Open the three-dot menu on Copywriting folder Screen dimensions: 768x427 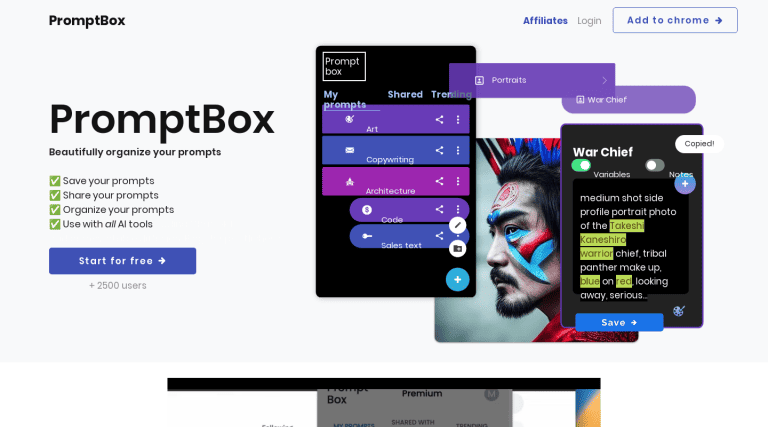(x=458, y=150)
